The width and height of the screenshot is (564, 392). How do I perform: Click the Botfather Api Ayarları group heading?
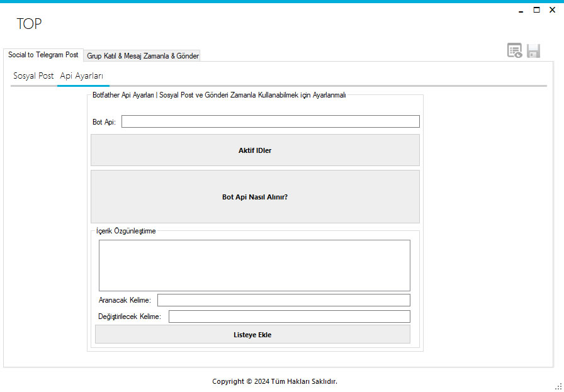(x=219, y=95)
